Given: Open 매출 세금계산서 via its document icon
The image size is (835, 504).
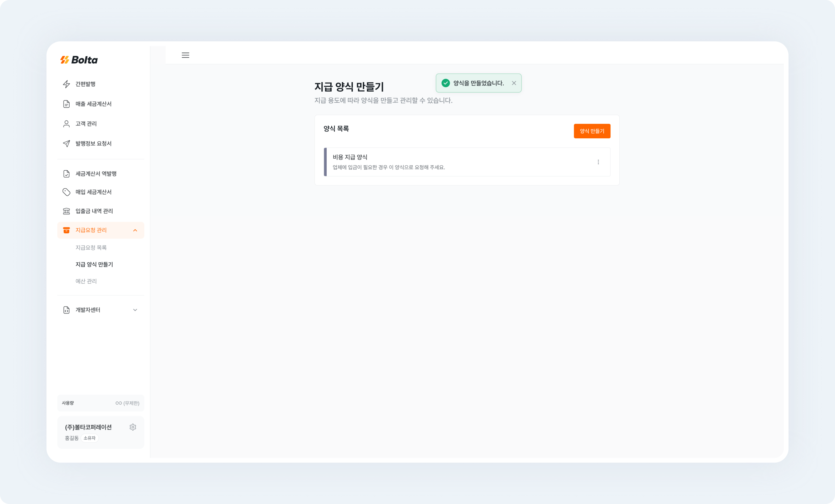Looking at the screenshot, I should [x=66, y=104].
